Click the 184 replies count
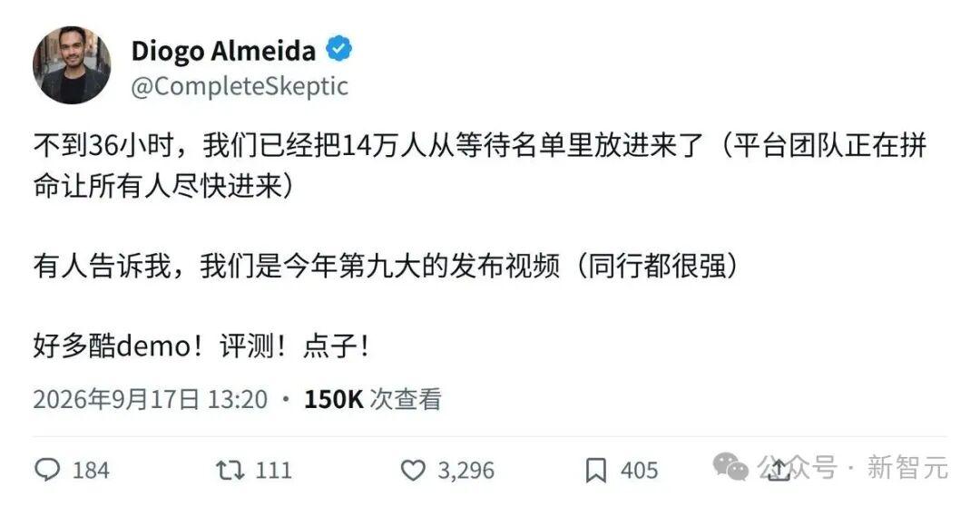This screenshot has height=506, width=980. [92, 471]
